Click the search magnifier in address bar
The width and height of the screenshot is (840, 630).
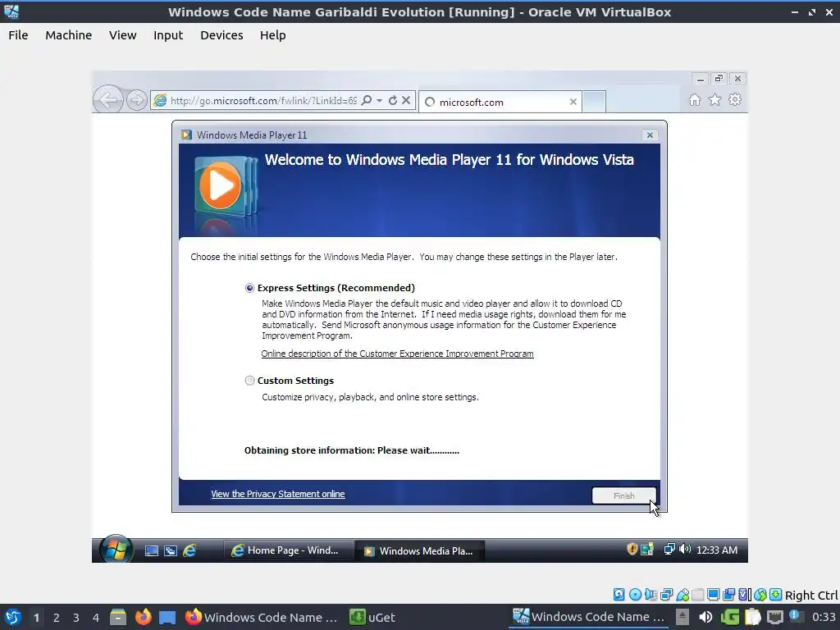367,100
